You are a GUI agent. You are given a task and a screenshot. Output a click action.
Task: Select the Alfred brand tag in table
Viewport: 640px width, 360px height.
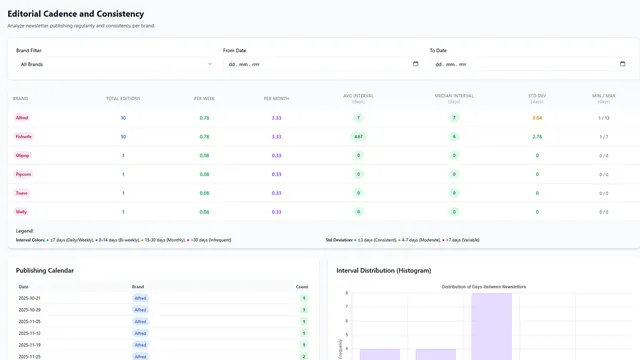tap(22, 118)
